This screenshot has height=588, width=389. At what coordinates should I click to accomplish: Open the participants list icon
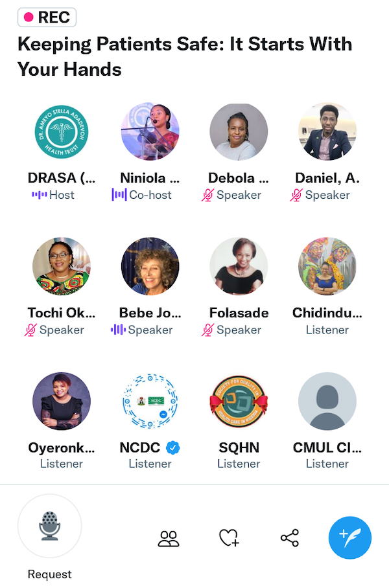(x=169, y=539)
